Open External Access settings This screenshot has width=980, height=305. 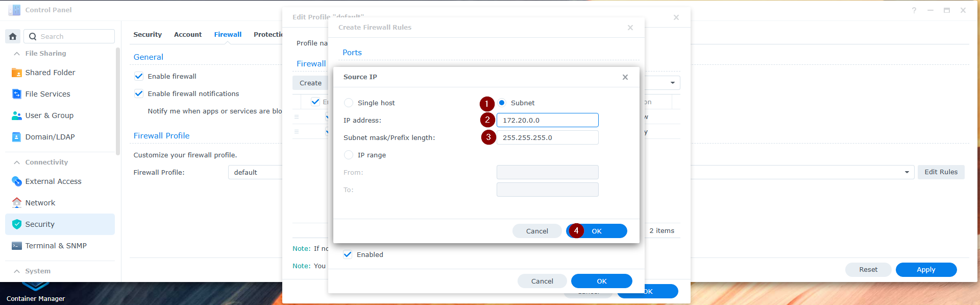tap(53, 181)
